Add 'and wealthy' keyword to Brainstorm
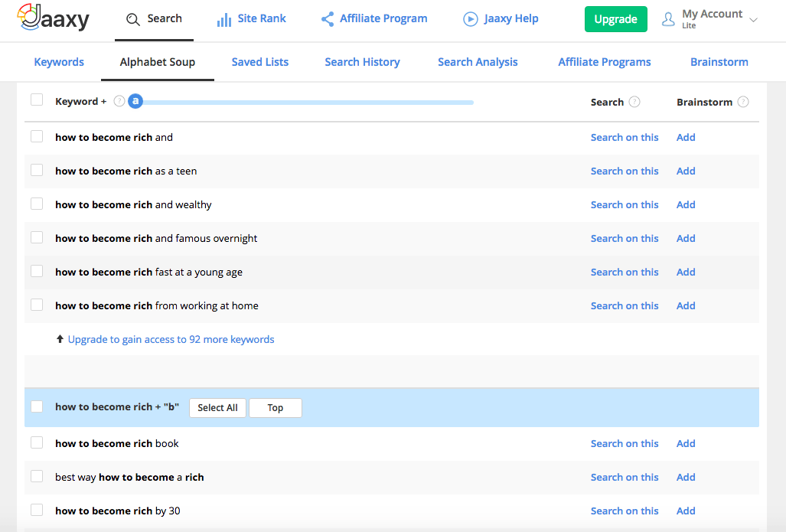Image resolution: width=786 pixels, height=532 pixels. (x=686, y=204)
